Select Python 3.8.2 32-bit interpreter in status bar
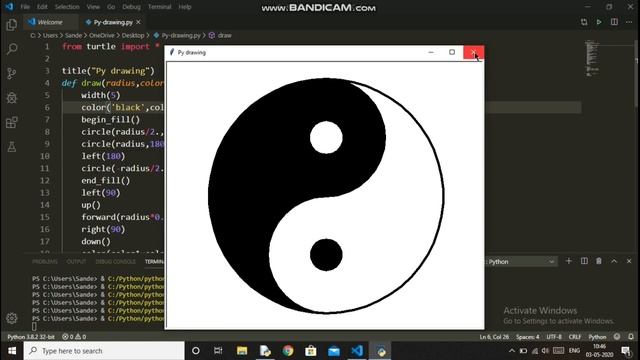Screen dimensions: 640x360 [31, 337]
